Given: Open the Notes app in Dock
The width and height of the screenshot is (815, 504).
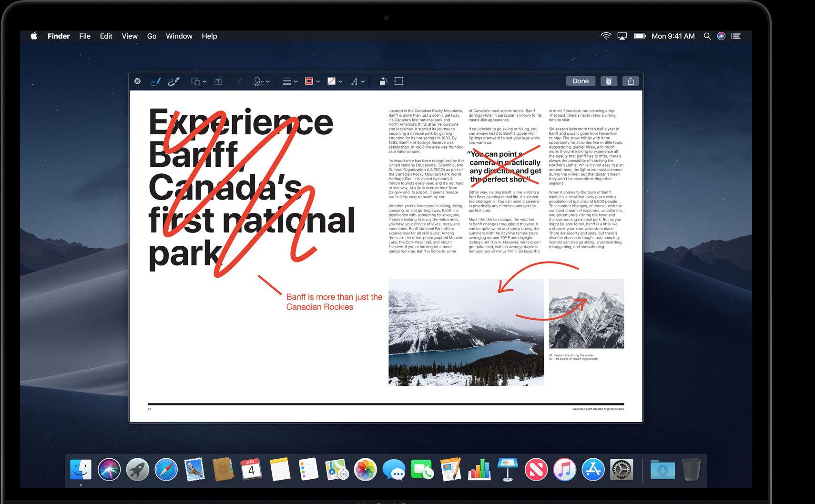Looking at the screenshot, I should 280,470.
